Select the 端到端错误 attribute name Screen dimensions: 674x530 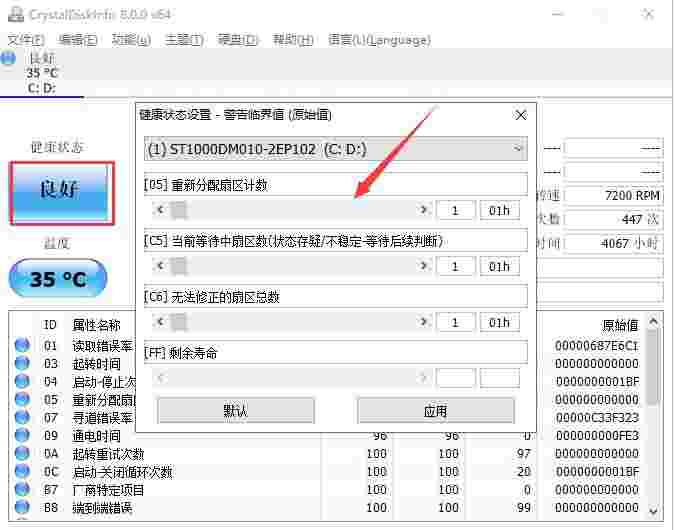coord(102,508)
